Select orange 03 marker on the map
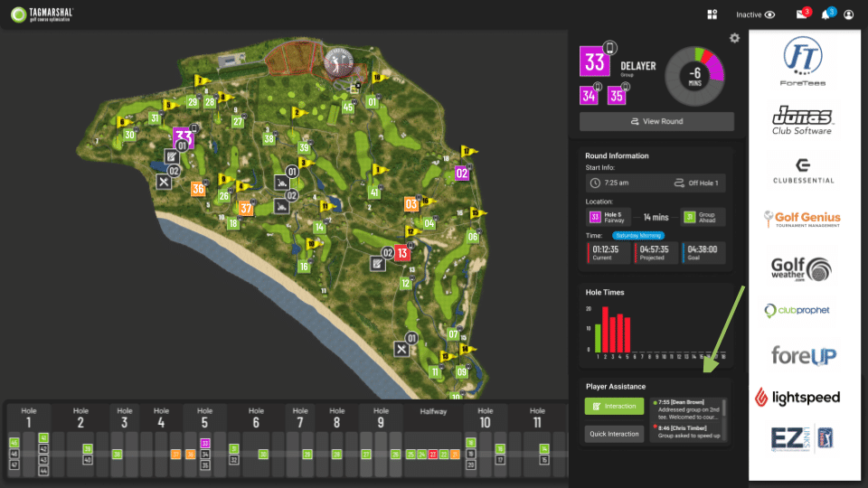Image resolution: width=868 pixels, height=488 pixels. 410,204
